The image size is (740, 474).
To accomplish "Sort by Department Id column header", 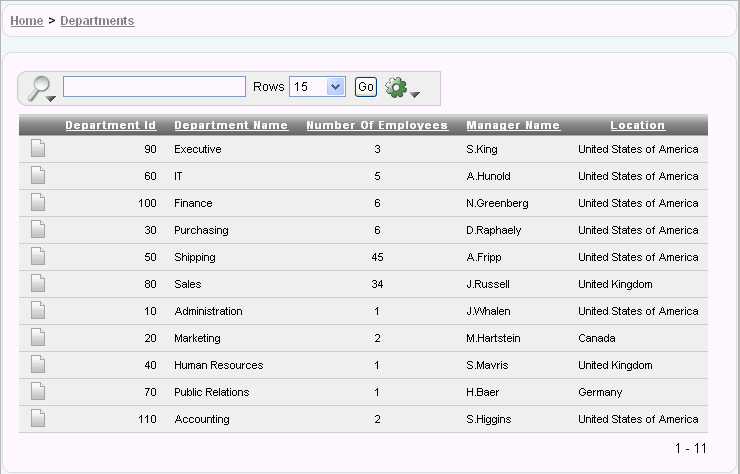I will pos(110,125).
